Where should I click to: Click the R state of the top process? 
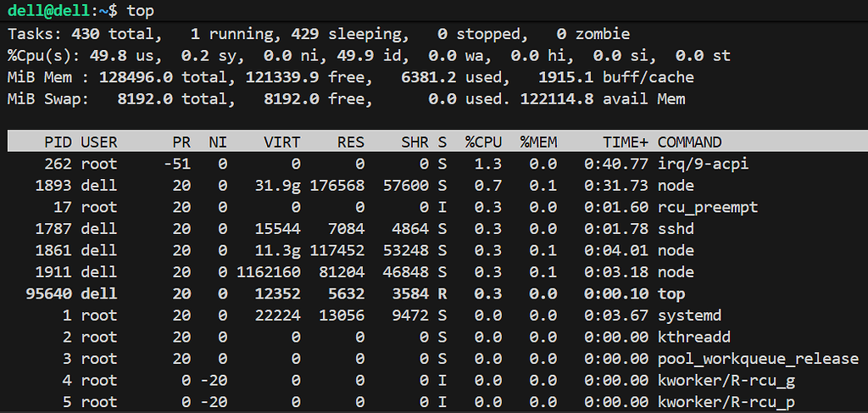(442, 293)
